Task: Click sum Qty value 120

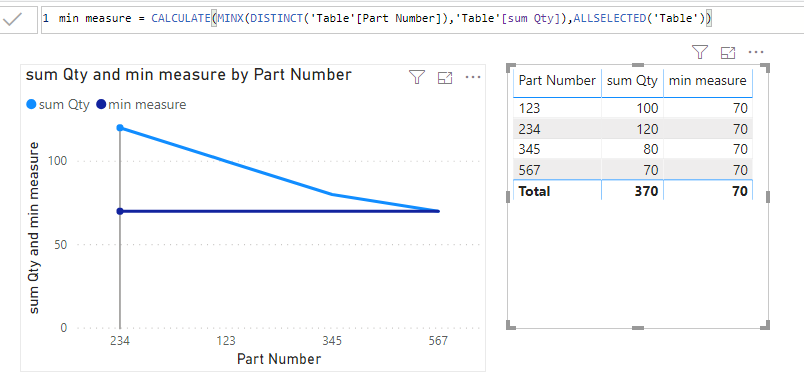Action: pyautogui.click(x=646, y=129)
